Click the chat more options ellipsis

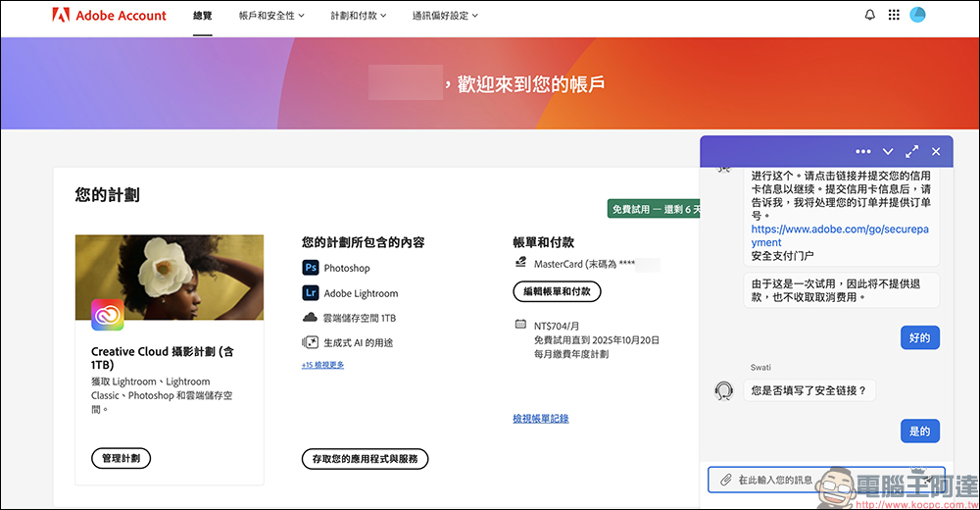tap(863, 152)
